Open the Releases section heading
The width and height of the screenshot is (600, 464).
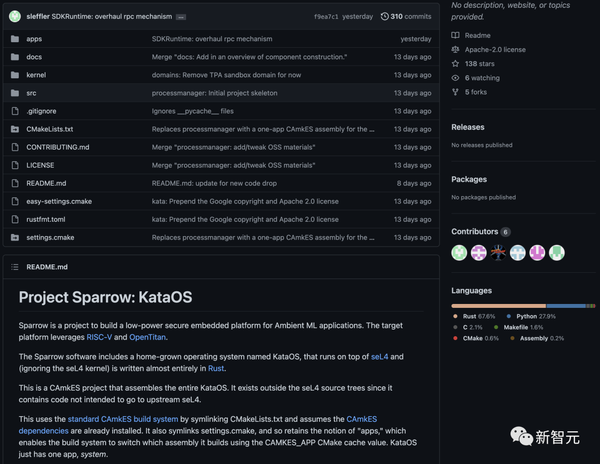(x=468, y=127)
